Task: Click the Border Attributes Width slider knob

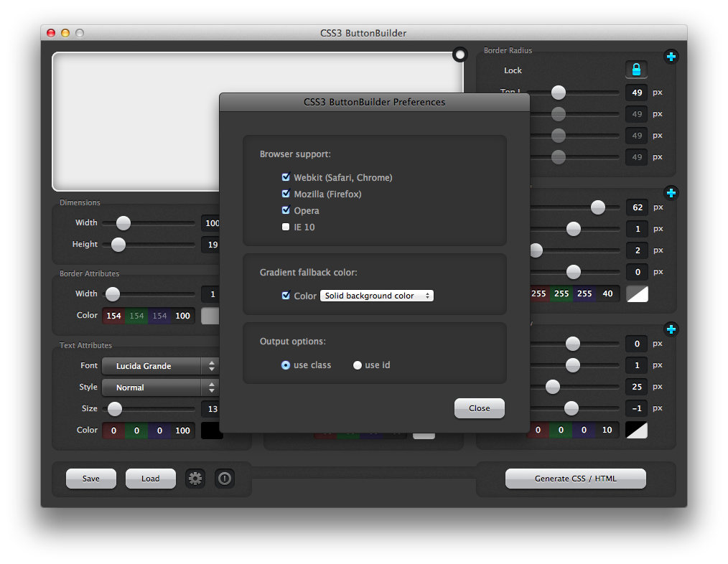Action: (x=112, y=293)
